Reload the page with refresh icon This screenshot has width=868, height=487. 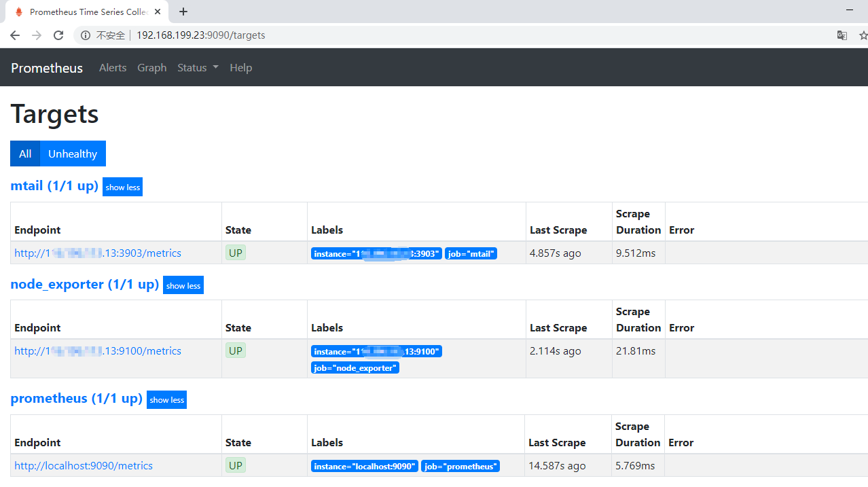coord(58,35)
